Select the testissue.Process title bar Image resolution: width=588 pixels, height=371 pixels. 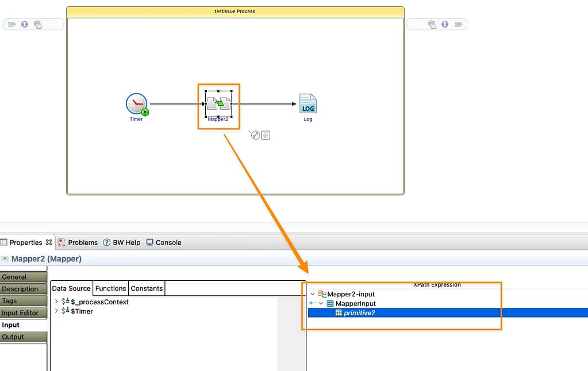(x=235, y=10)
